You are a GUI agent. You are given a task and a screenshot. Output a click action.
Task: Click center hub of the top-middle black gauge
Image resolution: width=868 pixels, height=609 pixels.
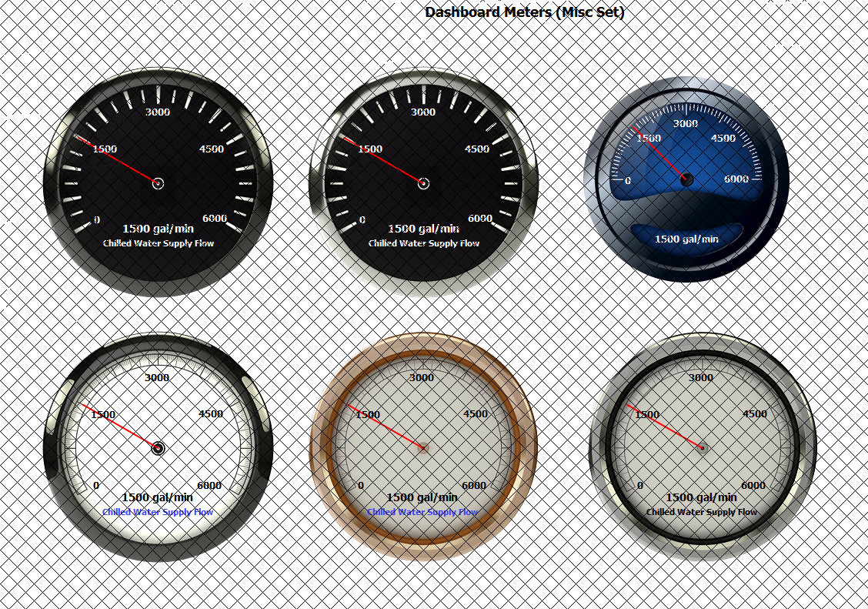point(423,183)
